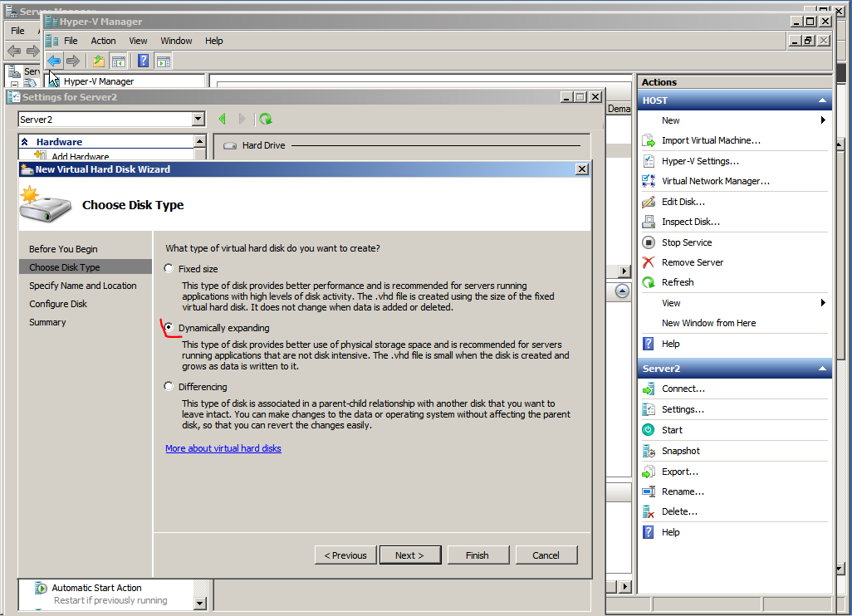This screenshot has height=616, width=852.
Task: Click the round collapse arrow in center pane
Action: 622,291
